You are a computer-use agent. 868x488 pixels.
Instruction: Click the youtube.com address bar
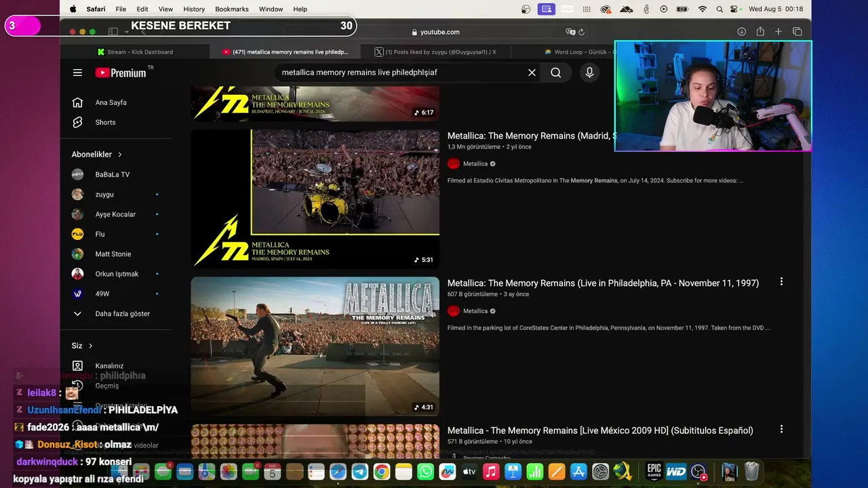[x=434, y=32]
